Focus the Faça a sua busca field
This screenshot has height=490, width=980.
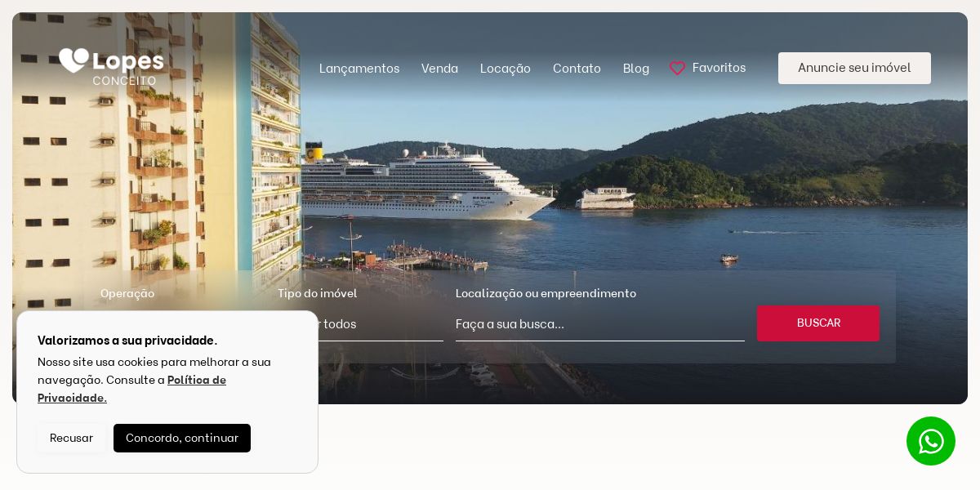[600, 324]
